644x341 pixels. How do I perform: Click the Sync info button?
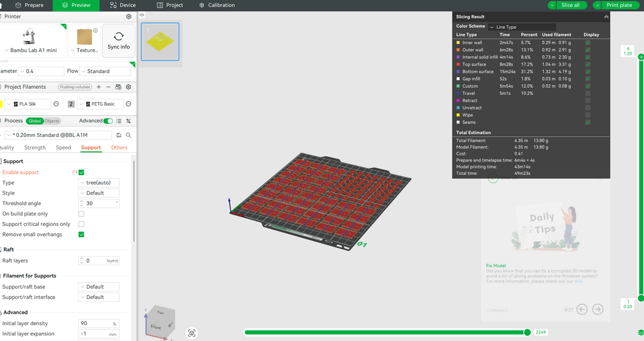[118, 41]
